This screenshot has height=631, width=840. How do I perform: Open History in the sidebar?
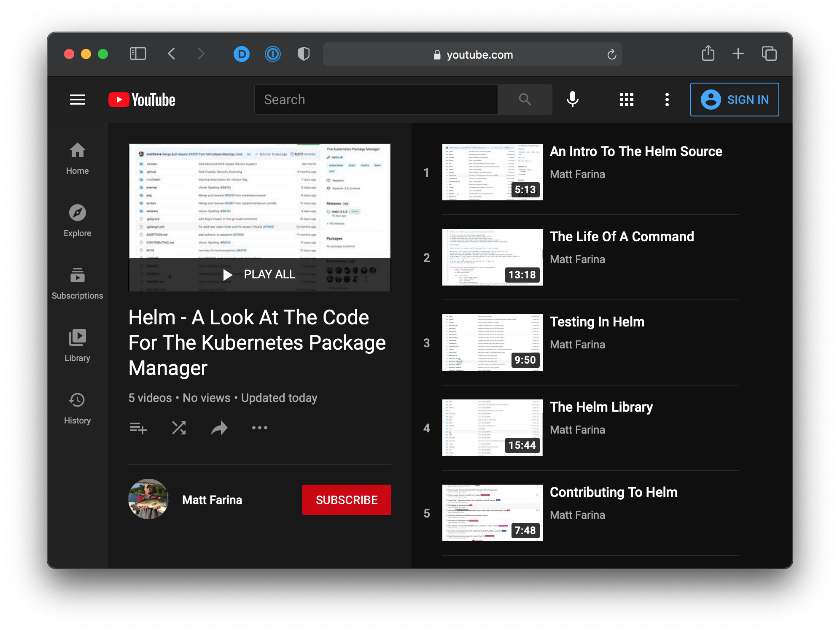[78, 408]
